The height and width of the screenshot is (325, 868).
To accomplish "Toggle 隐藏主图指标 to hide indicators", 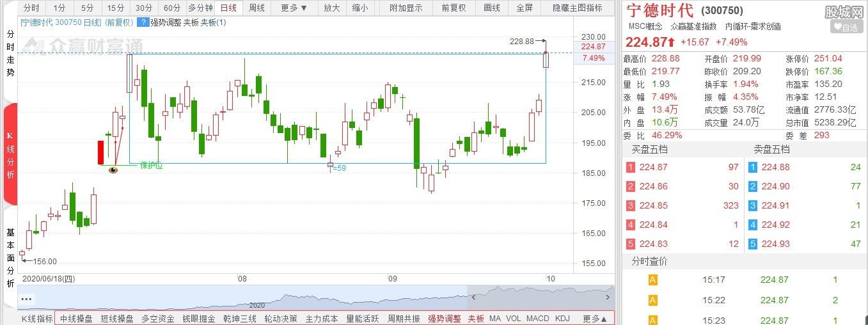I will pos(578,8).
